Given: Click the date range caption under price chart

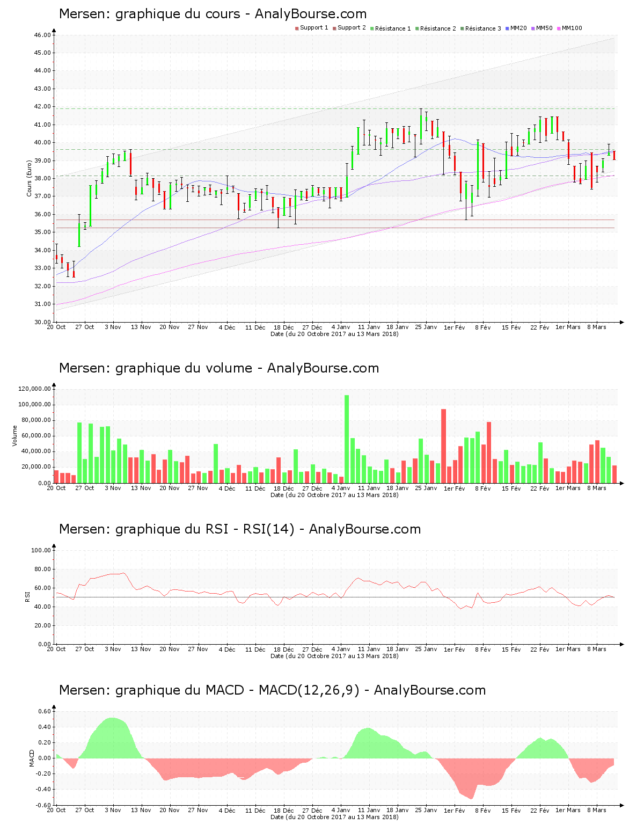Looking at the screenshot, I should click(x=334, y=334).
